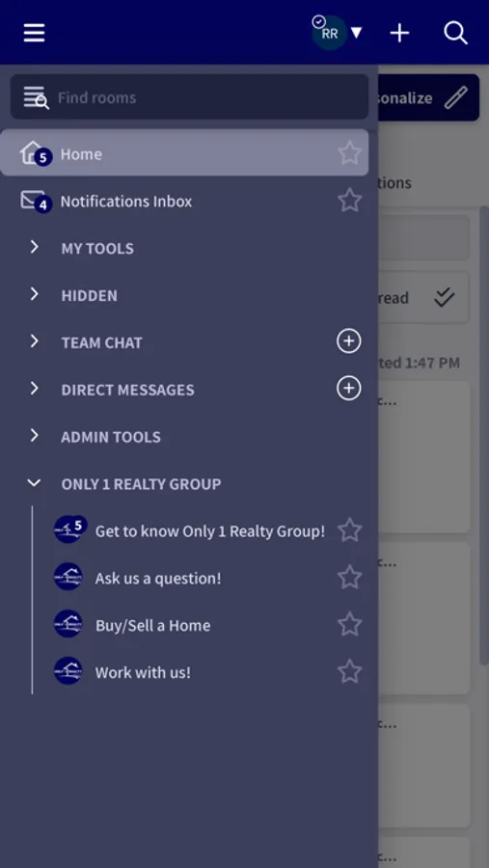
Task: Star the Buy/Sell a Home room
Action: click(x=349, y=624)
